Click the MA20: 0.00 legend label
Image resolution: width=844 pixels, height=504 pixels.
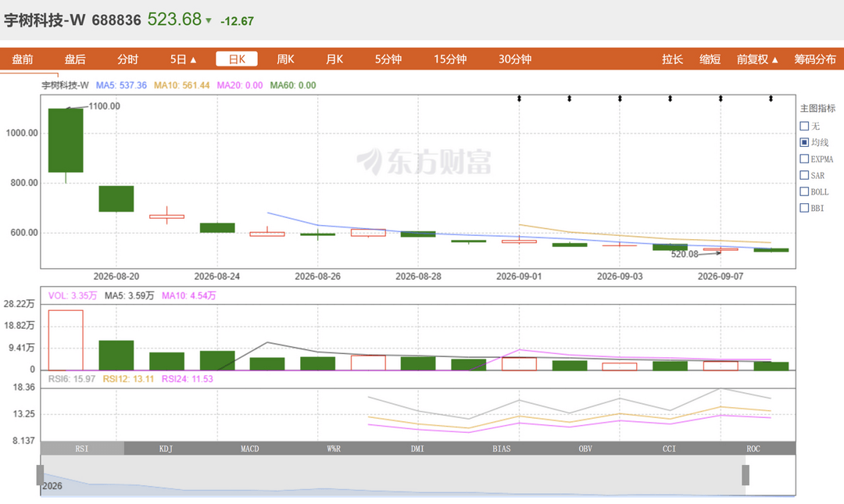point(240,85)
